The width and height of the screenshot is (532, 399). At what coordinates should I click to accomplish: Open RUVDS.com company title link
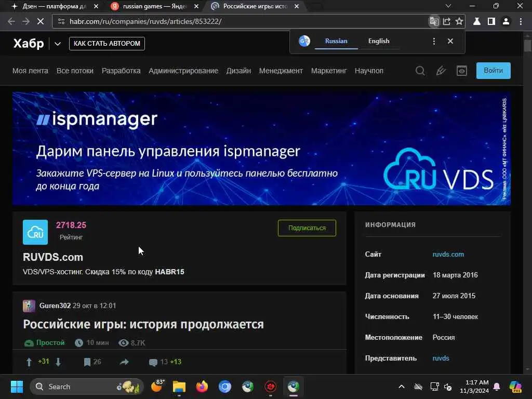[x=53, y=257]
